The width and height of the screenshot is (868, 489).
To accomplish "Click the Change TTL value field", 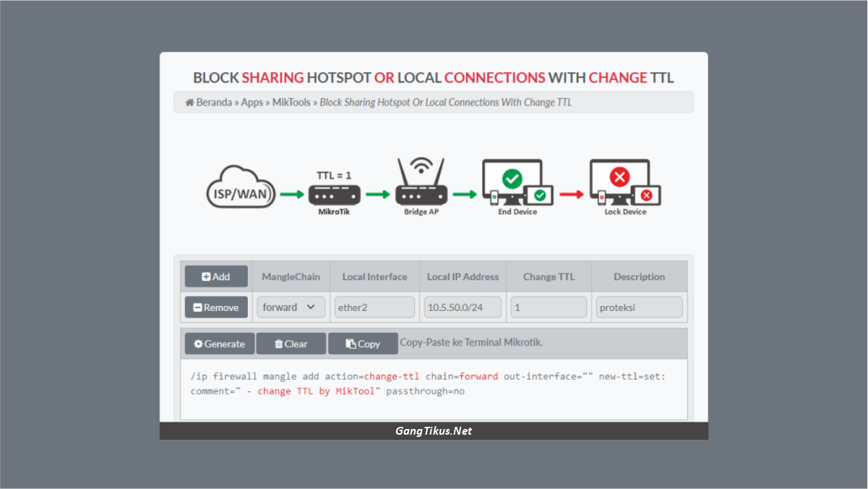I will coord(548,307).
